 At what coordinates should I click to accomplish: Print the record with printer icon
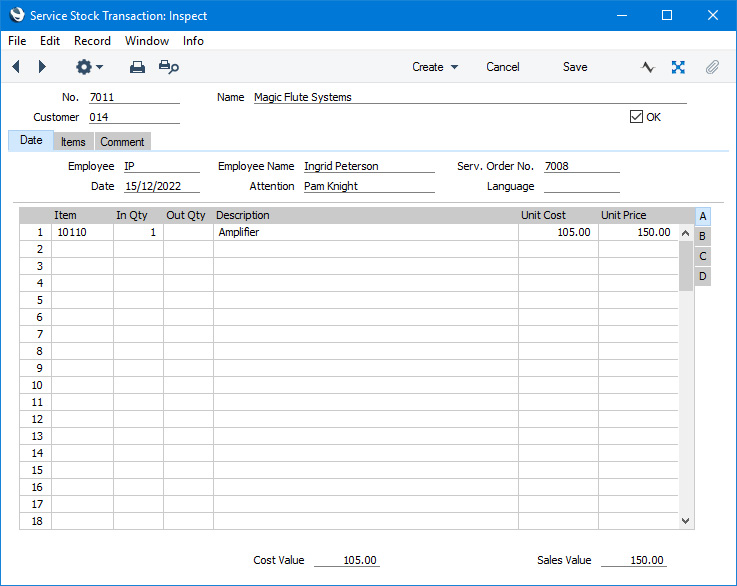pos(137,67)
